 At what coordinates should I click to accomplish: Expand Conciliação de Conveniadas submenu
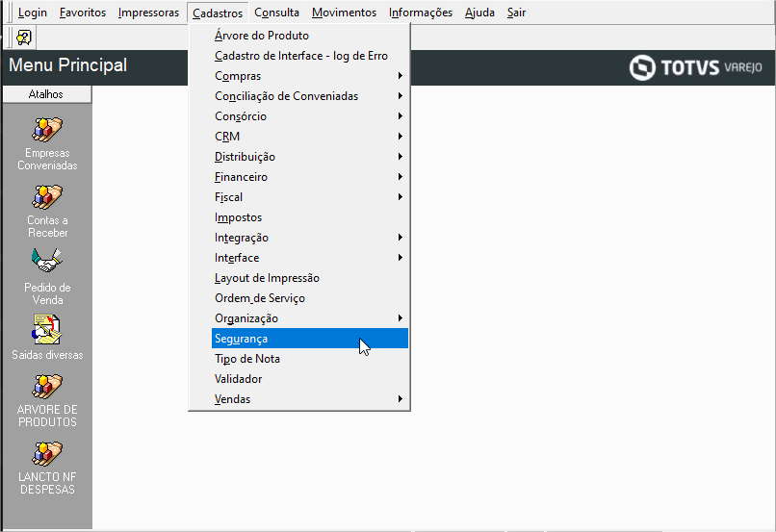click(310, 96)
